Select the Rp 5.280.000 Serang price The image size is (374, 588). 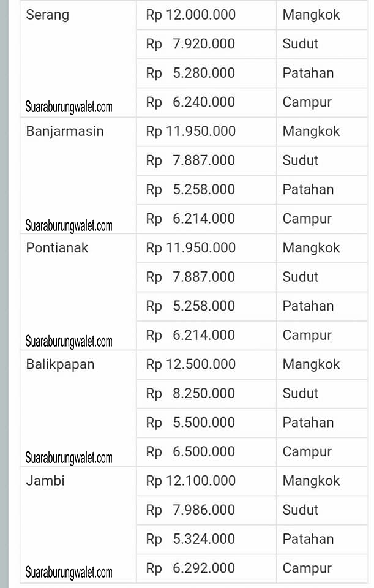point(191,73)
